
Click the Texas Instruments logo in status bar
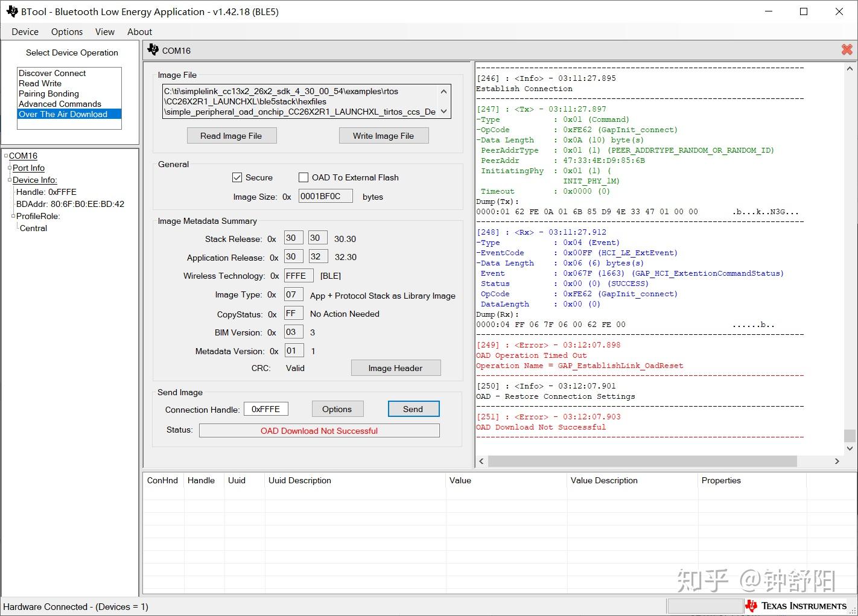coord(795,606)
